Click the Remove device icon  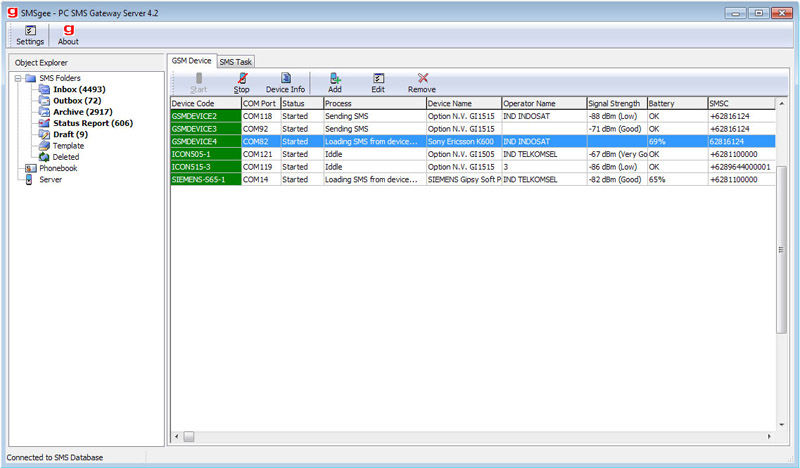(x=422, y=83)
